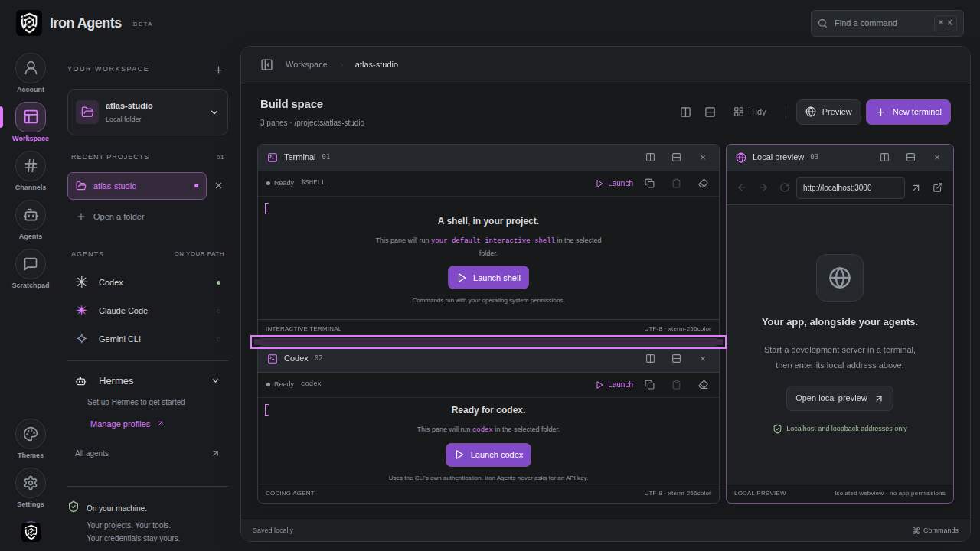Viewport: 980px width, 551px height.
Task: Click the Preview button
Action: pos(828,112)
